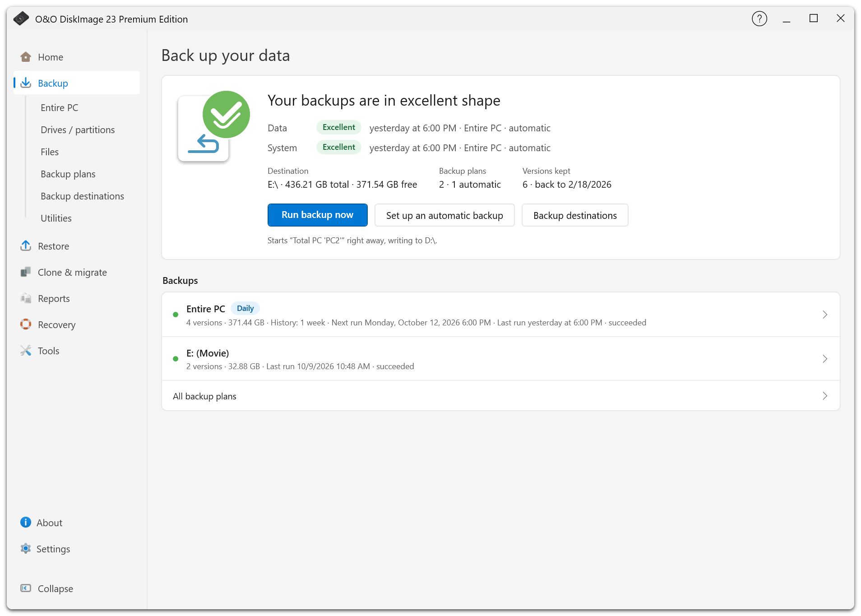
Task: Click the backup status checkmark graphic
Action: point(213,127)
